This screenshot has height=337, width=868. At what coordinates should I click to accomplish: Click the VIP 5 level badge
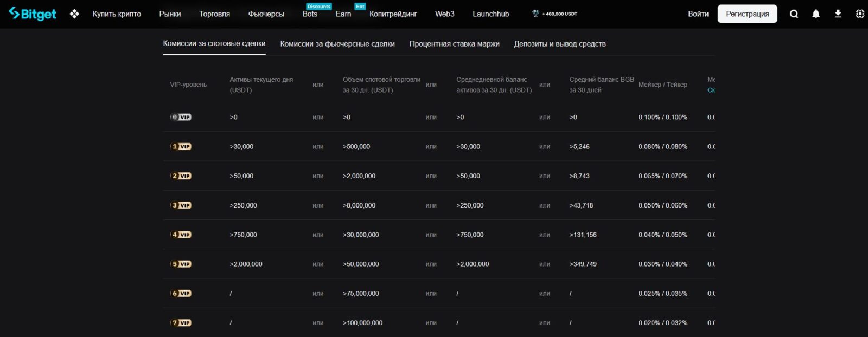coord(181,264)
